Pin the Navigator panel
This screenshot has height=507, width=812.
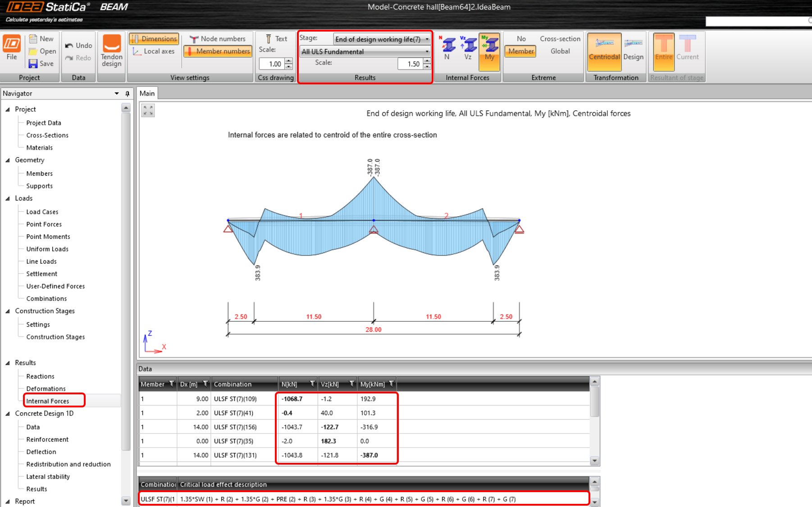pyautogui.click(x=128, y=94)
